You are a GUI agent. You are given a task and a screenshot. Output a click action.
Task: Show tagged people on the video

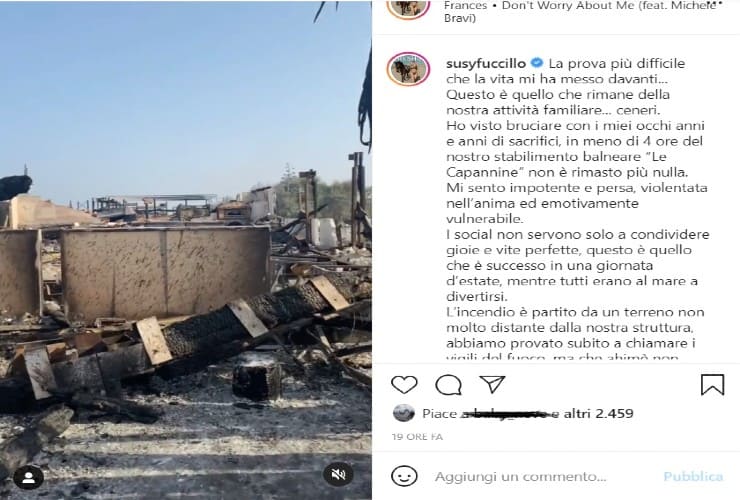click(x=28, y=478)
